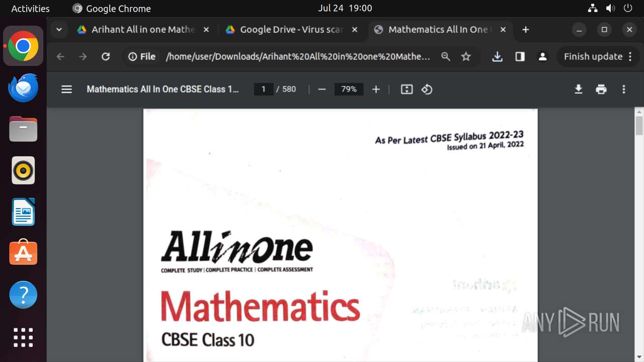The height and width of the screenshot is (362, 644).
Task: Click the PDF vertical scrollbar thumb
Action: click(639, 126)
